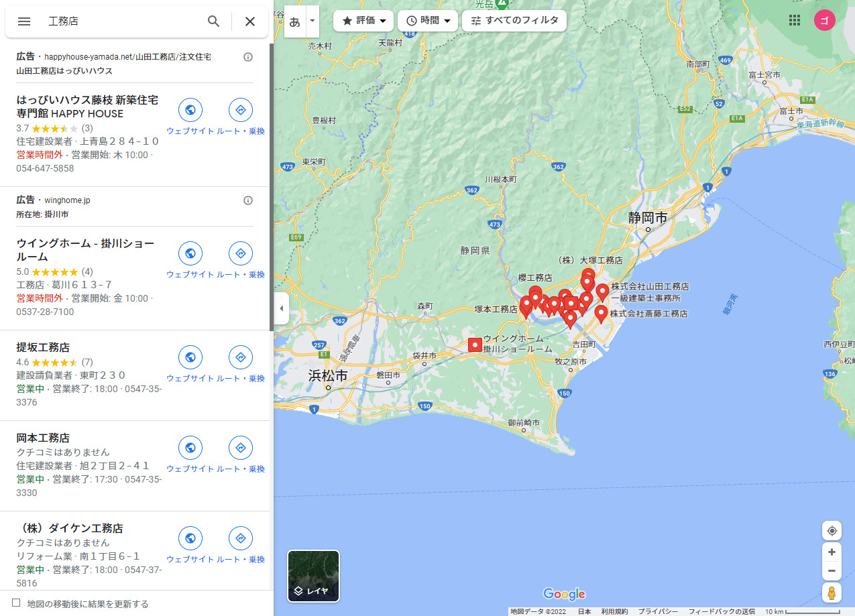Clear the search with the X icon
The width and height of the screenshot is (855, 616).
pyautogui.click(x=250, y=21)
